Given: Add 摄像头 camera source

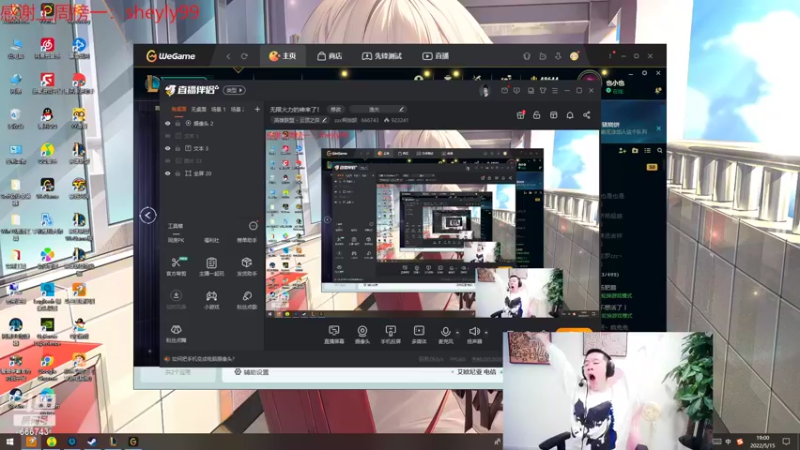Looking at the screenshot, I should pyautogui.click(x=362, y=335).
